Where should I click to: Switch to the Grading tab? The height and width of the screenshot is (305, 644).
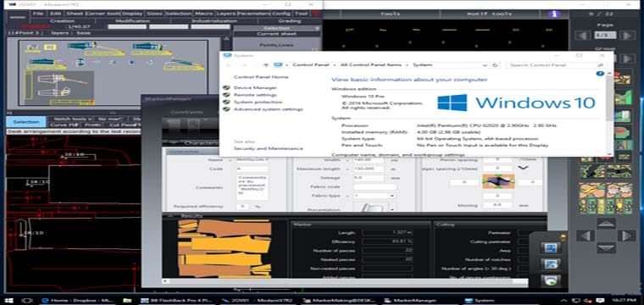[x=290, y=21]
